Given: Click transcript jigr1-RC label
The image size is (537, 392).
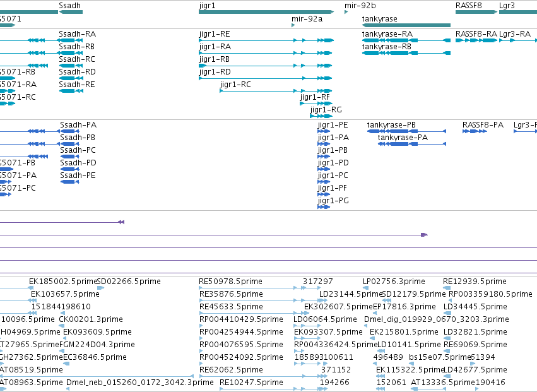Looking at the screenshot, I should tap(235, 85).
